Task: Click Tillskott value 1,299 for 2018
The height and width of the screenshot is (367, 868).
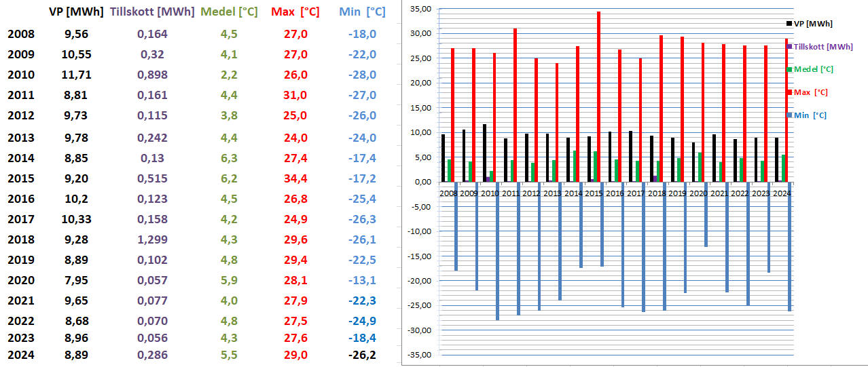Action: coord(152,239)
